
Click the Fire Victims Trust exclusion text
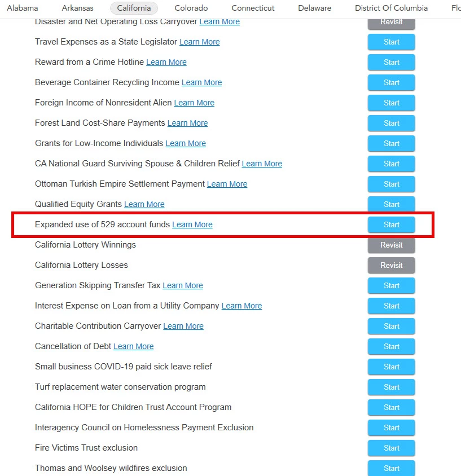(86, 448)
